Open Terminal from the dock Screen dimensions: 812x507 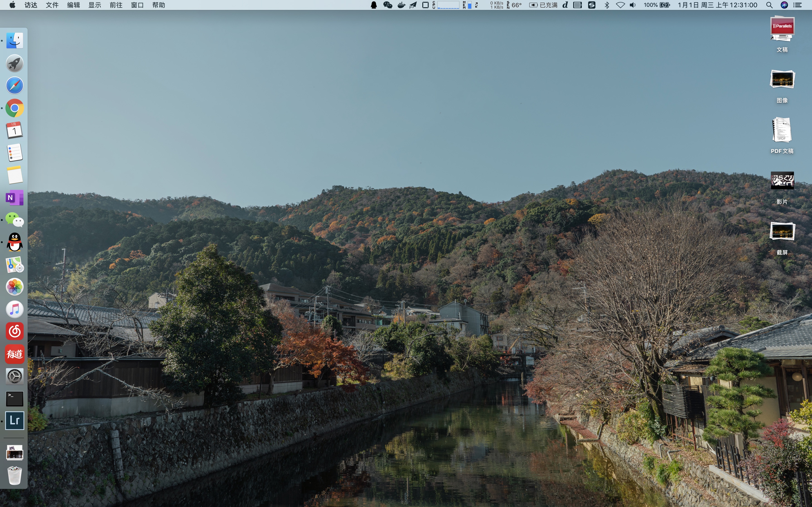coord(14,398)
